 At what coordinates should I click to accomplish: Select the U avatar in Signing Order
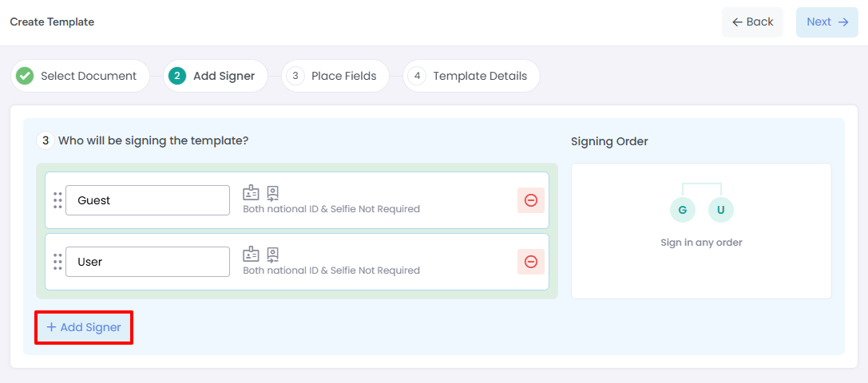pyautogui.click(x=721, y=211)
